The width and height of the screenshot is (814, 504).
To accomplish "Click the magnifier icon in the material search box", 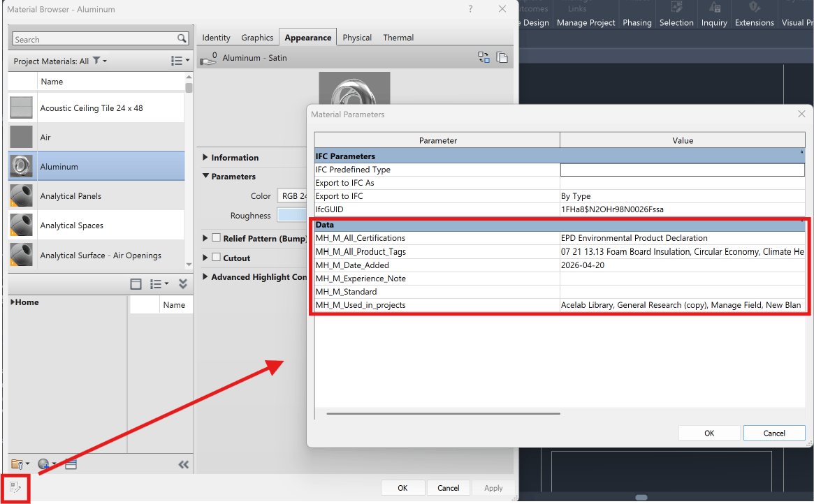I will [182, 38].
